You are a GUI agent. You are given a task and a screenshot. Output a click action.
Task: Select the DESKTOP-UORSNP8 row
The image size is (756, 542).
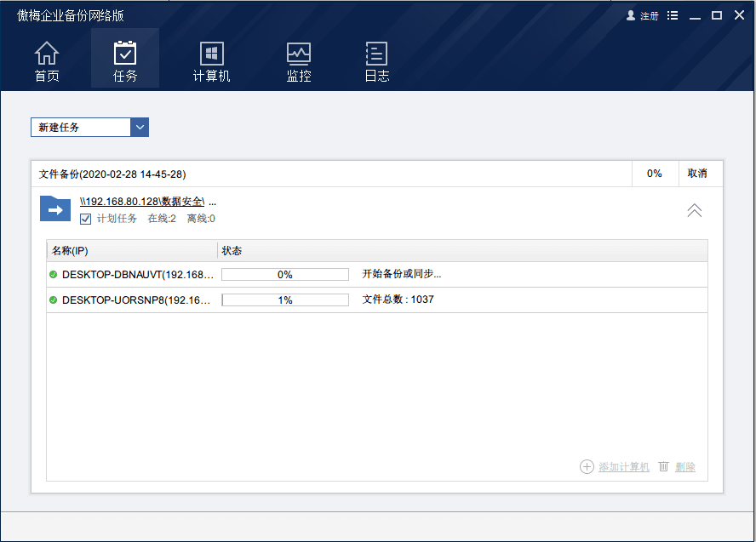pyautogui.click(x=377, y=300)
